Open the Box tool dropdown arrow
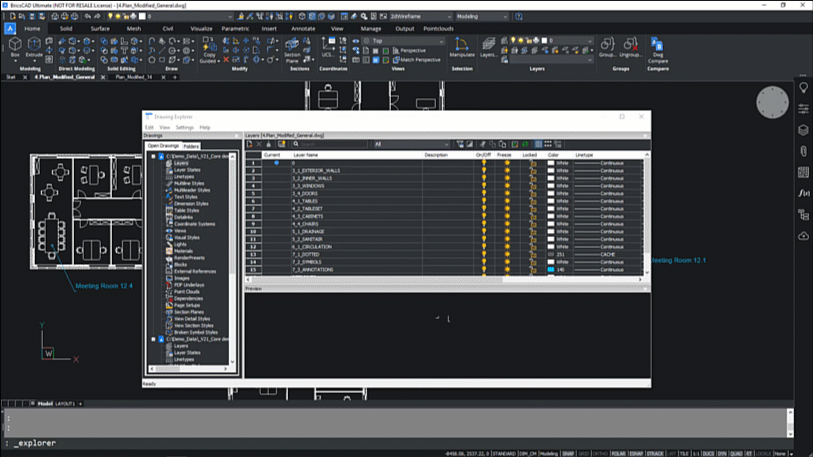 click(x=15, y=61)
